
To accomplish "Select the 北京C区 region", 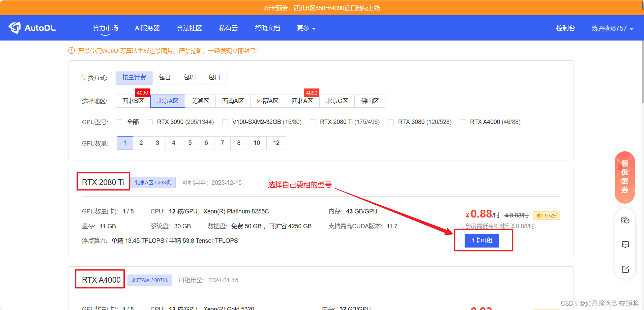I will coord(337,101).
